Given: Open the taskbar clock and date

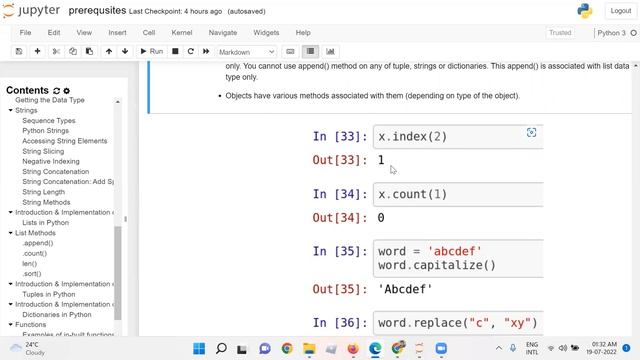Looking at the screenshot, I should pos(601,348).
